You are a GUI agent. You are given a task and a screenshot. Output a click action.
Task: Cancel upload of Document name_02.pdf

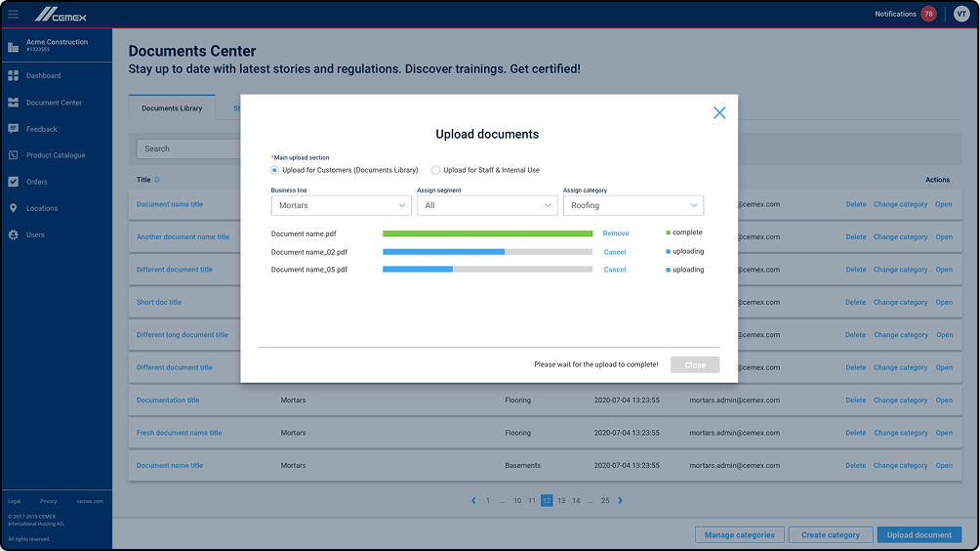[615, 252]
